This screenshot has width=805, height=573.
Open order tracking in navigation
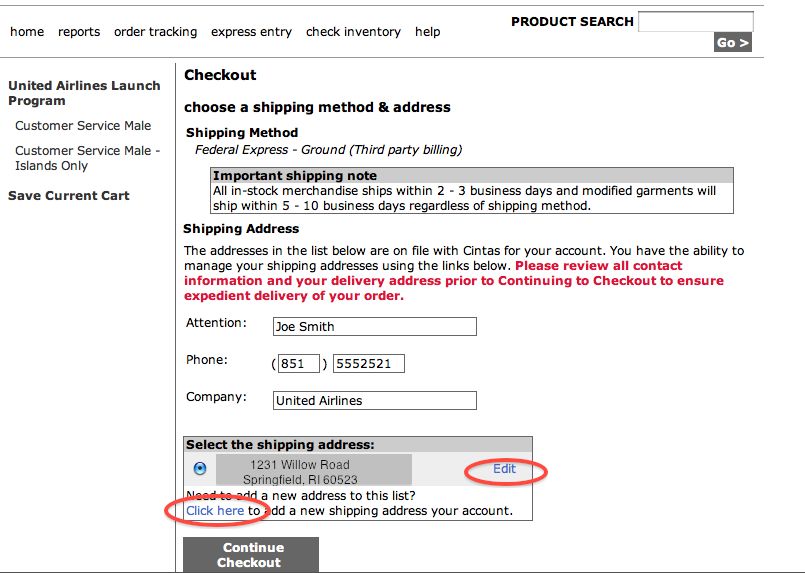(156, 32)
